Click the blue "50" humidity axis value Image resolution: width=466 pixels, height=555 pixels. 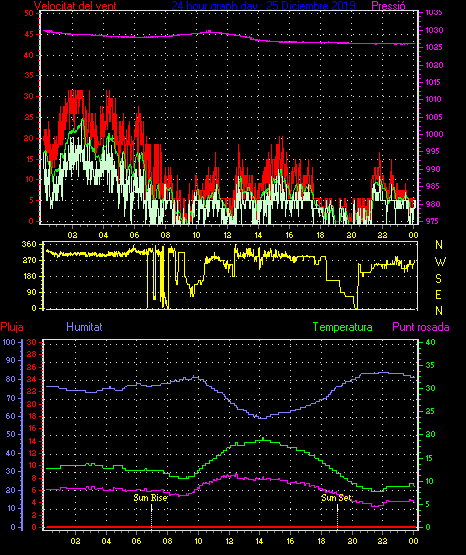click(x=11, y=435)
